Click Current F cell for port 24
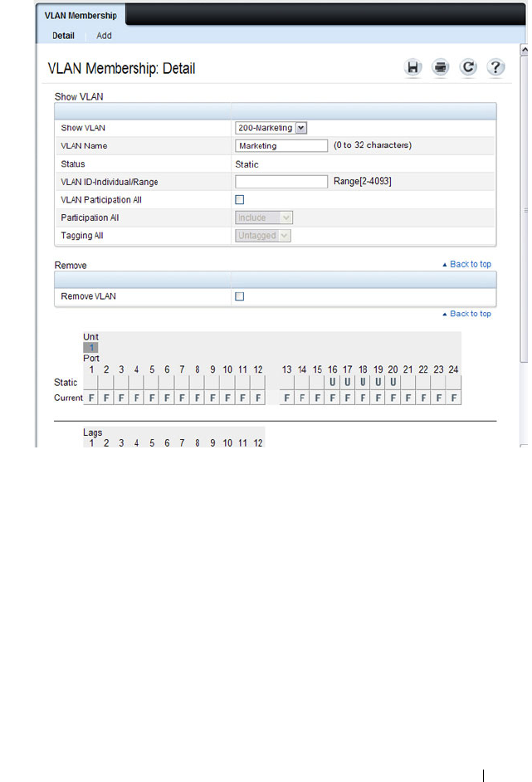Viewport: 532px width, 782px height. [454, 398]
